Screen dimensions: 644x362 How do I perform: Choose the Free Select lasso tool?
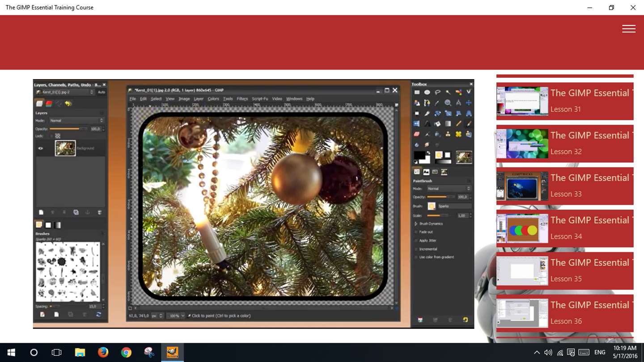coord(437,93)
